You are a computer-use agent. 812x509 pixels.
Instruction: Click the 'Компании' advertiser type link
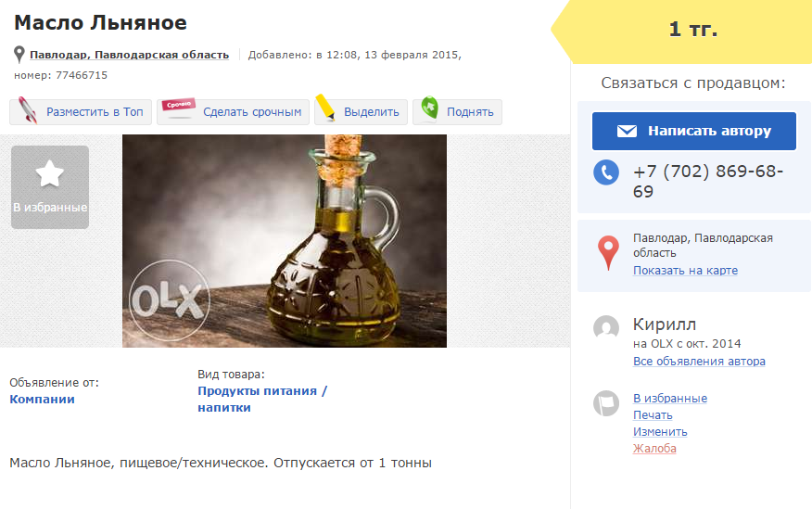42,400
